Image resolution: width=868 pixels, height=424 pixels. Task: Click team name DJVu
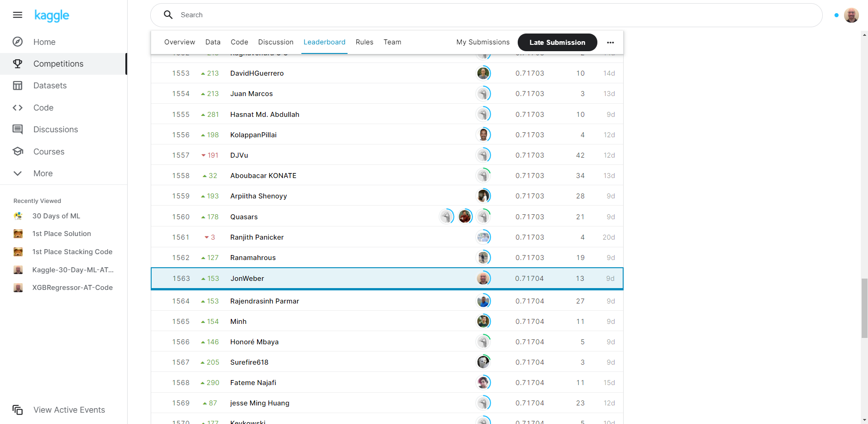[x=239, y=155]
